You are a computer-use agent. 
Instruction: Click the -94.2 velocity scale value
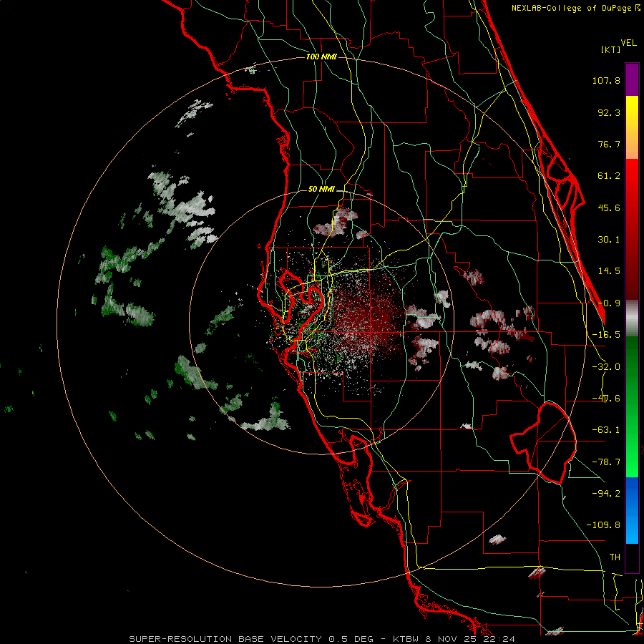coord(606,494)
